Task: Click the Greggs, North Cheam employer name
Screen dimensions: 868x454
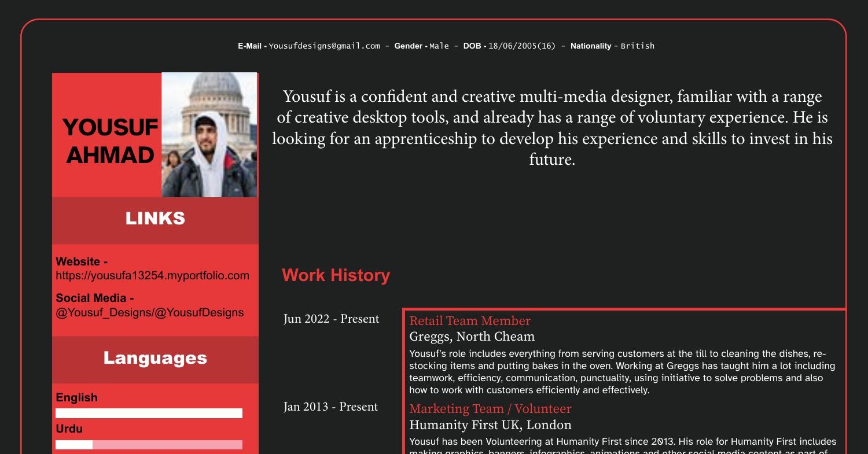Action: 472,336
